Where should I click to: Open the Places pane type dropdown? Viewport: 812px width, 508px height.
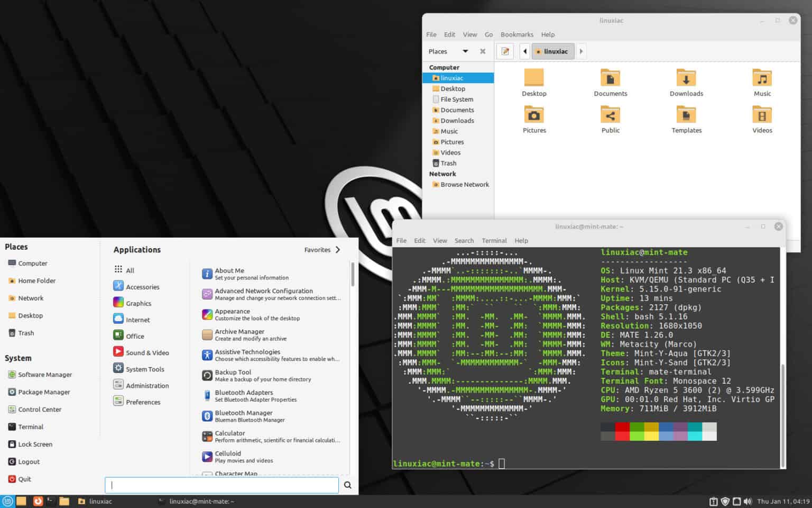point(465,51)
